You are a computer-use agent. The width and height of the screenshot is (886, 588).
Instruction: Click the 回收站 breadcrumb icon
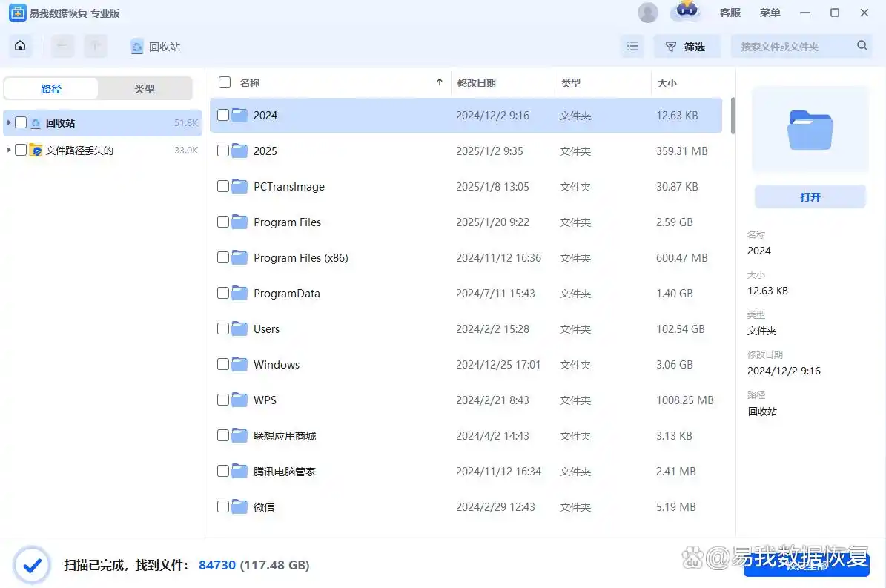click(136, 45)
